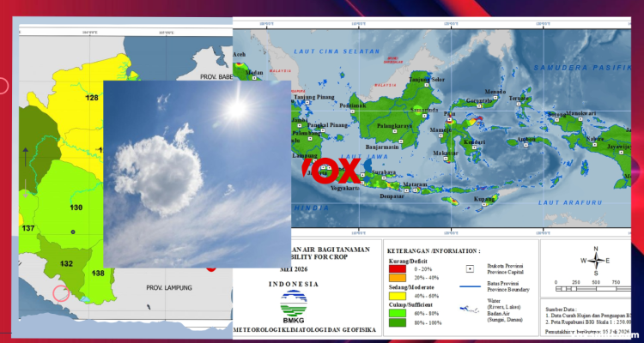Click the Palembang city label
The height and width of the screenshot is (343, 644).
tap(306, 134)
